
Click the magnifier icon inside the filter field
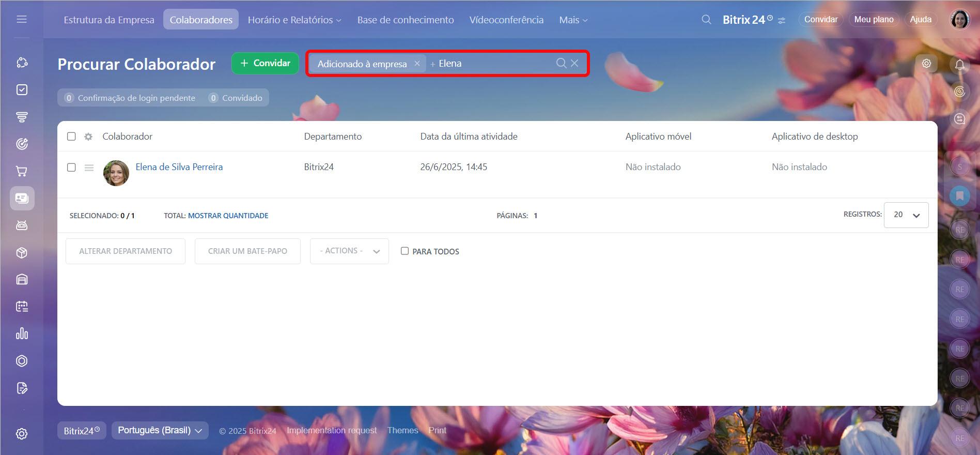click(x=561, y=63)
